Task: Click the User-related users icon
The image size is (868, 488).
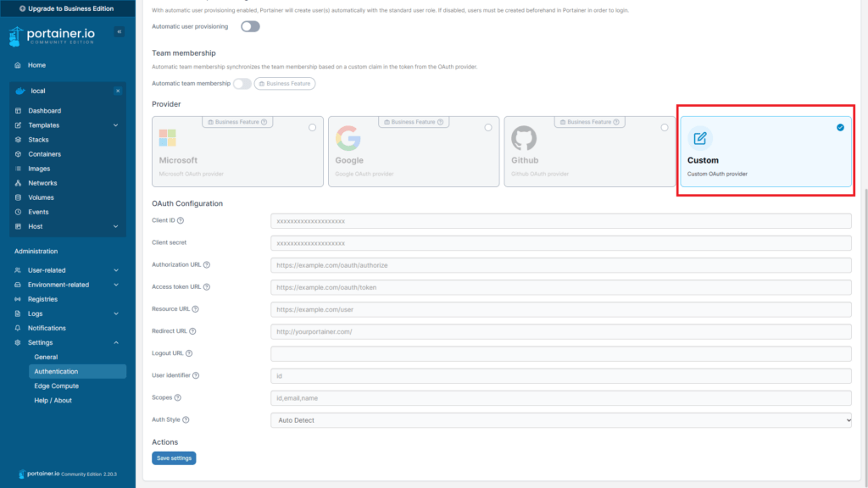Action: click(18, 270)
